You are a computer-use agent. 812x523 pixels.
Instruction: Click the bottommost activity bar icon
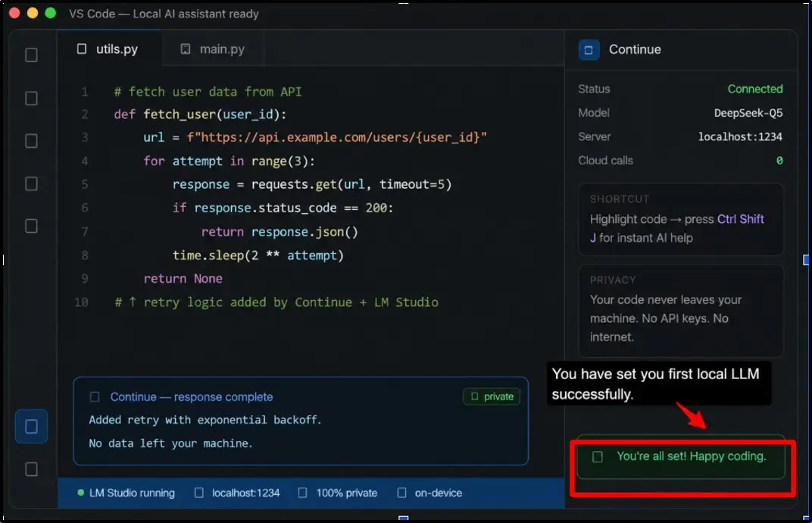(x=32, y=469)
